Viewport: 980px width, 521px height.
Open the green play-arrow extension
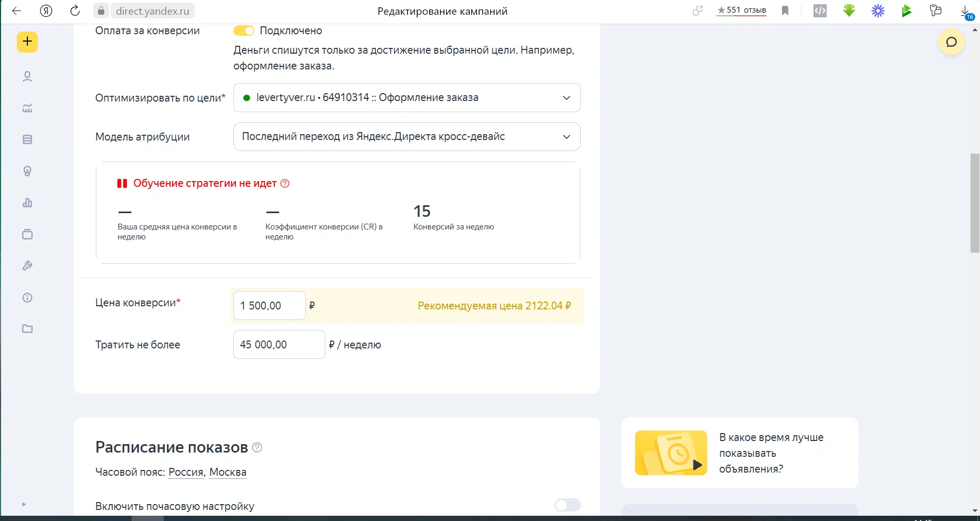906,11
